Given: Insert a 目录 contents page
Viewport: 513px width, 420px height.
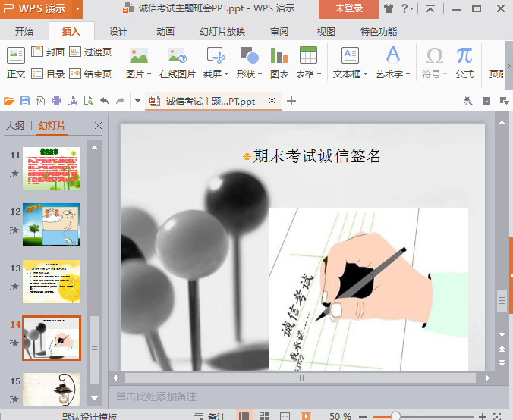Looking at the screenshot, I should (48, 74).
